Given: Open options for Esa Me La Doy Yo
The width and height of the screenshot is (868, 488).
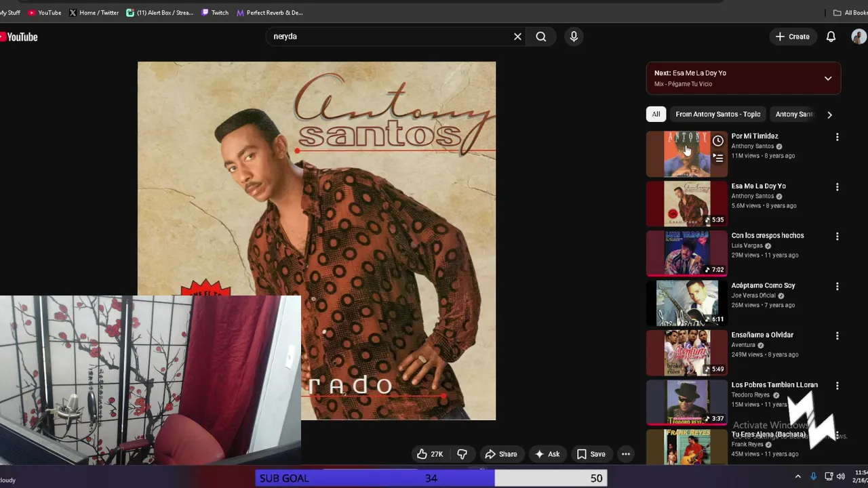Looking at the screenshot, I should (837, 186).
